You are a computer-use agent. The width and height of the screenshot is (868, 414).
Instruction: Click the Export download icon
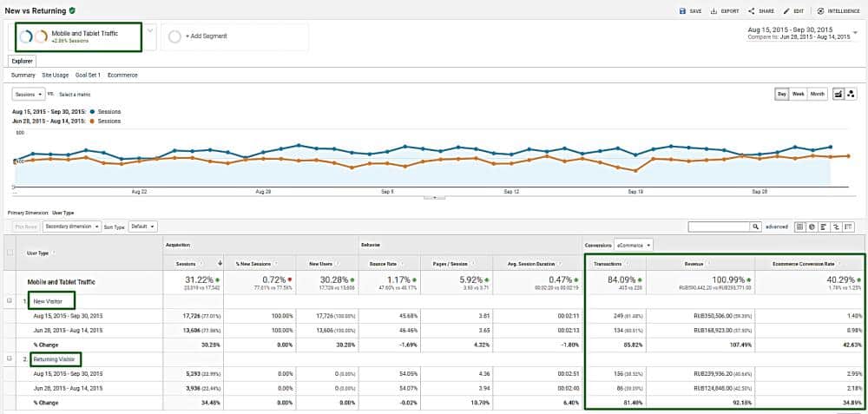713,11
